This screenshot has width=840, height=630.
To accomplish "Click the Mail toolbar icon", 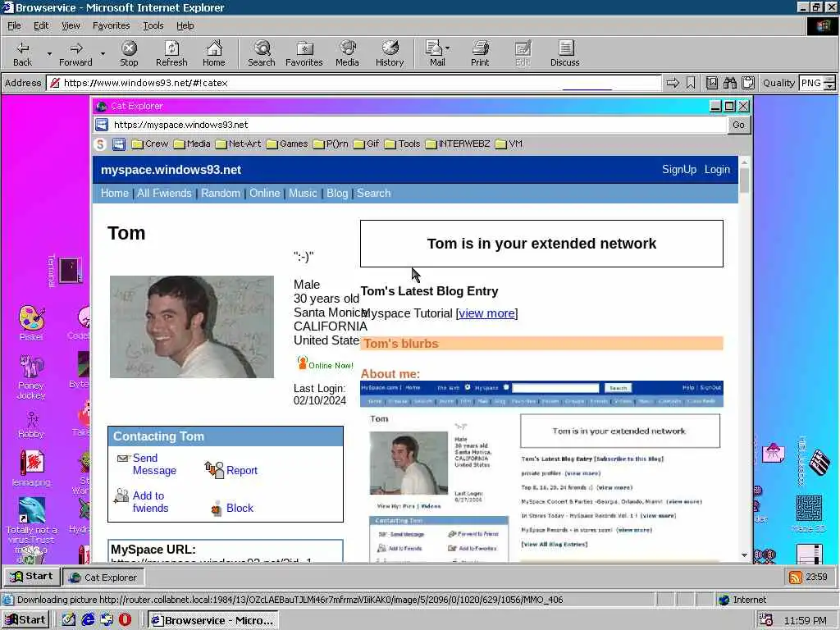I will click(x=436, y=53).
